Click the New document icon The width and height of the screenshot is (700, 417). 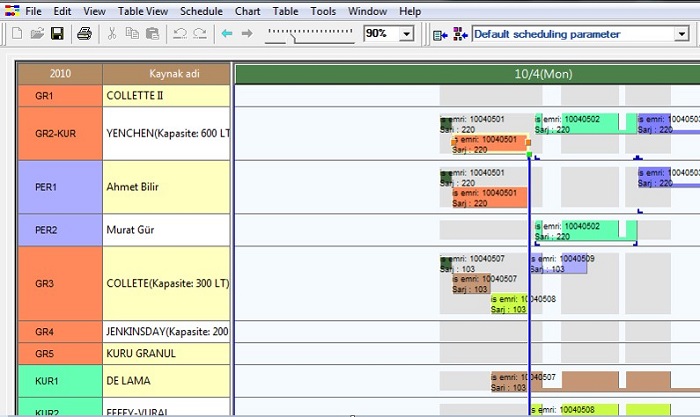pos(17,33)
